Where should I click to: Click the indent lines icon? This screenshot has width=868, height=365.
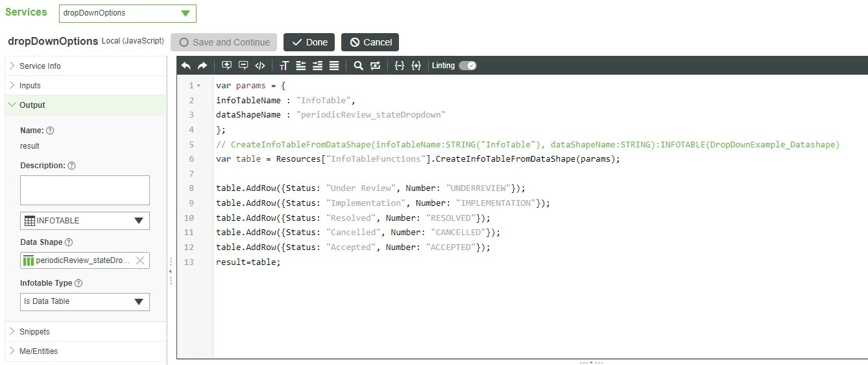[317, 66]
